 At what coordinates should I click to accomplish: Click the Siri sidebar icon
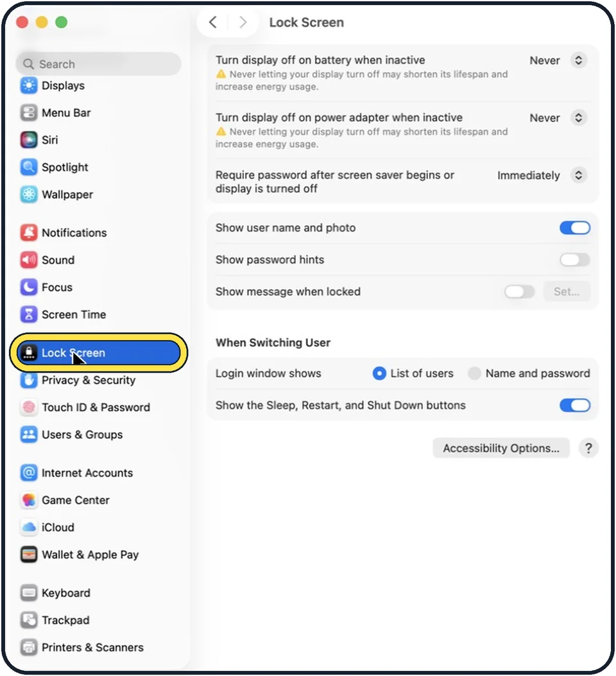pos(29,140)
